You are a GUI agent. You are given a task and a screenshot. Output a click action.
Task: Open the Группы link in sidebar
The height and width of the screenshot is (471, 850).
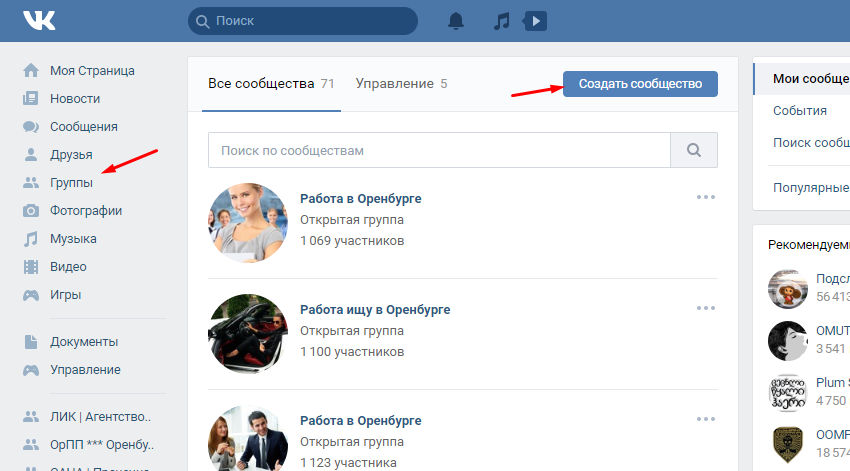pyautogui.click(x=71, y=183)
